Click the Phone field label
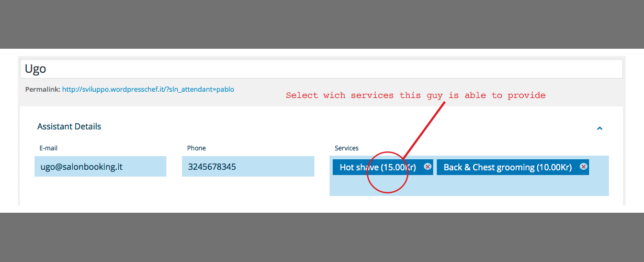644x262 pixels. (x=196, y=148)
